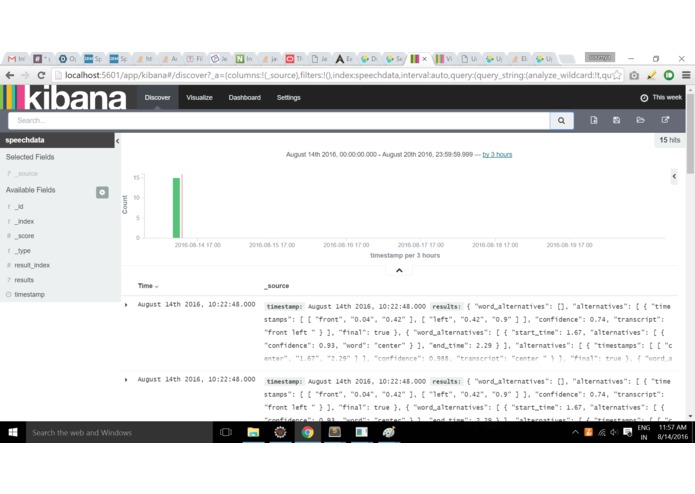Bookmark the page with star icon
The image size is (695, 494).
(x=617, y=75)
